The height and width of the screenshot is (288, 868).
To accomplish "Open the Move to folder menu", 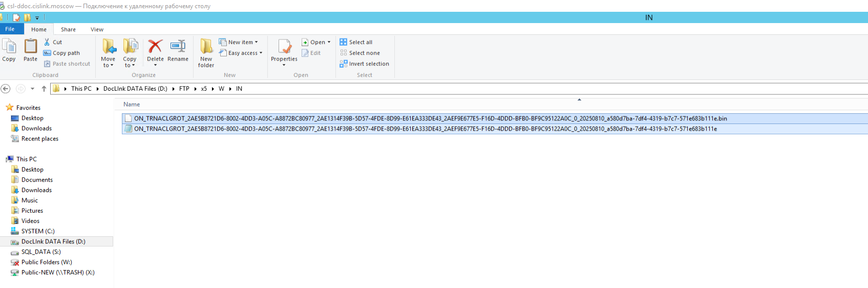I will click(x=108, y=53).
